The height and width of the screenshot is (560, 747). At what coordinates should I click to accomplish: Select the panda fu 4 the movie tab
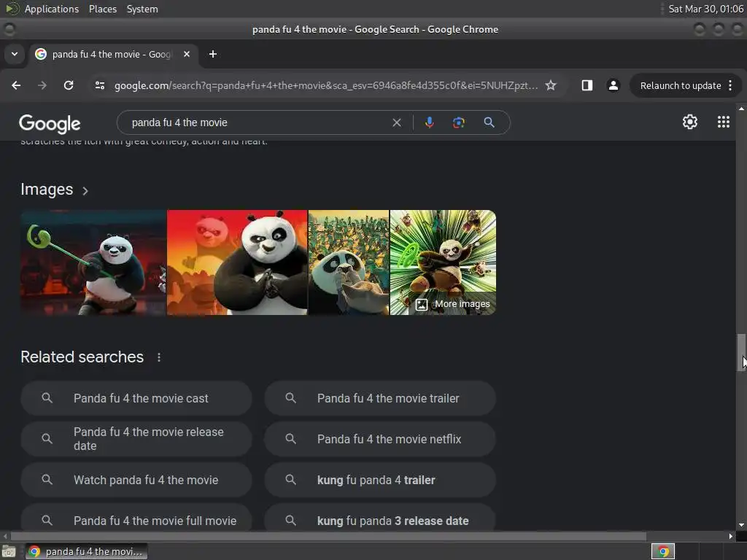tap(112, 54)
